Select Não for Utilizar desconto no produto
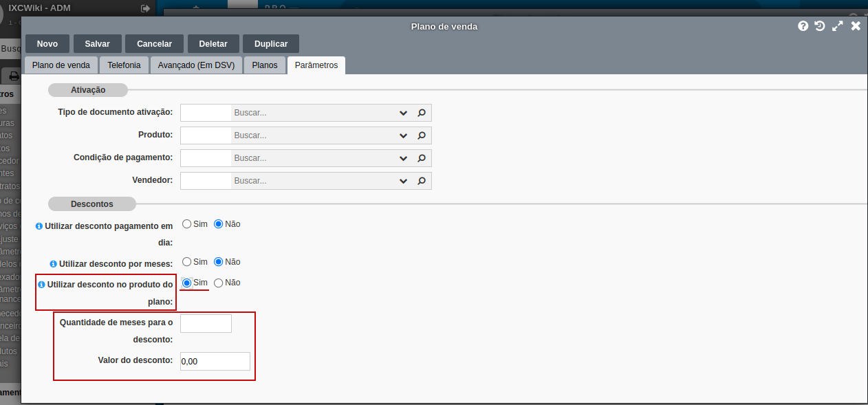This screenshot has height=405, width=868. [x=219, y=283]
